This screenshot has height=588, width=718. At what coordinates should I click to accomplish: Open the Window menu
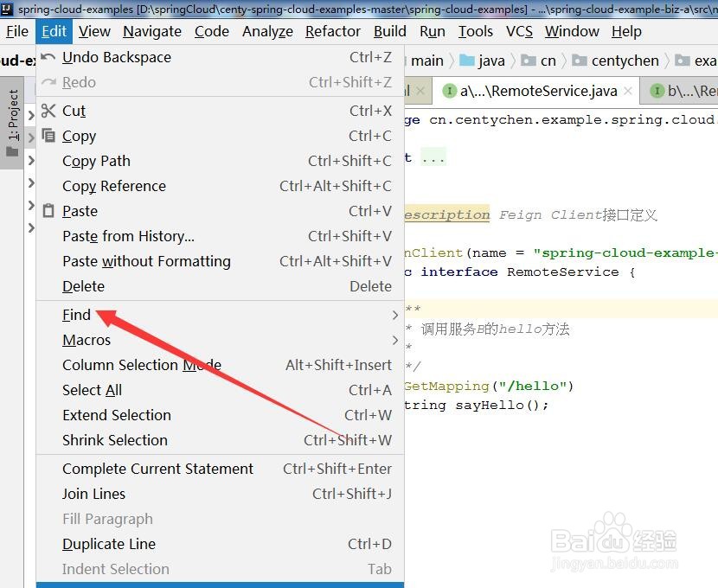(x=572, y=31)
